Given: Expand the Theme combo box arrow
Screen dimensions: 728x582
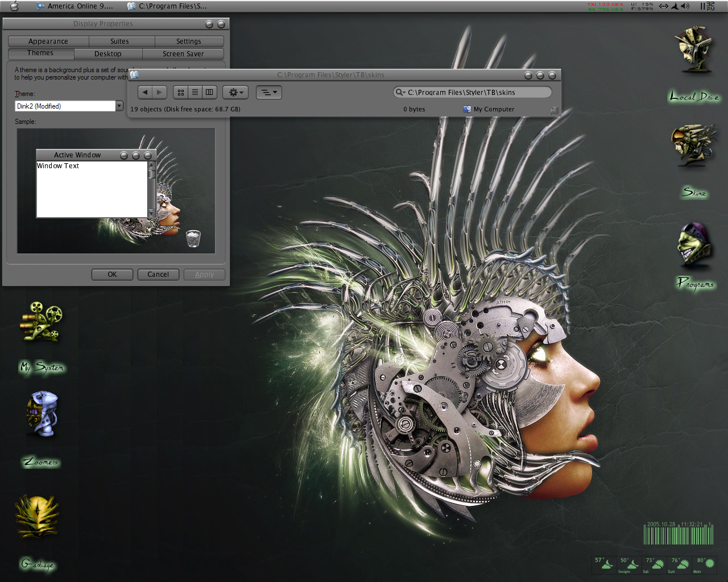Looking at the screenshot, I should tap(119, 106).
